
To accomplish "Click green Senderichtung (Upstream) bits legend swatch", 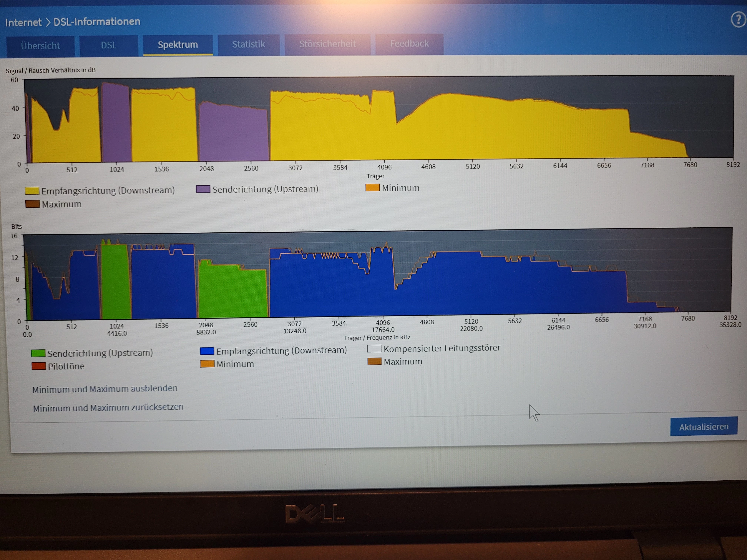I will [x=38, y=353].
